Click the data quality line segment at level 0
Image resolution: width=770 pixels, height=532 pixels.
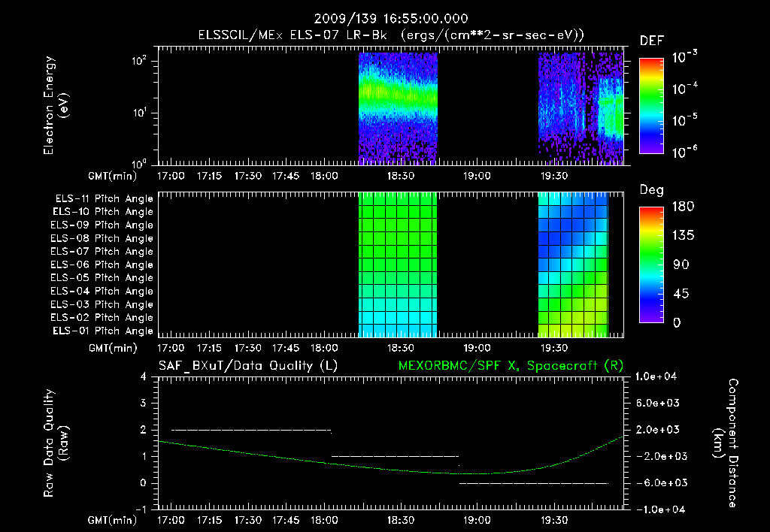point(534,483)
